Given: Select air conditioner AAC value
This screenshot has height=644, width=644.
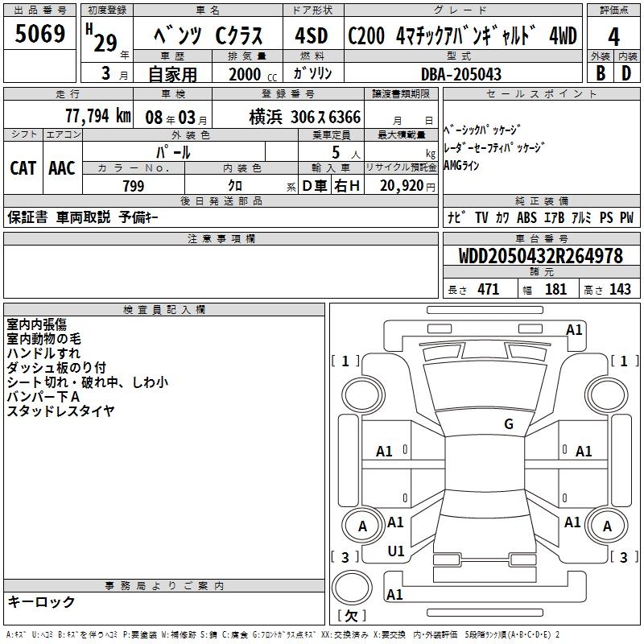Looking at the screenshot, I should [x=62, y=168].
